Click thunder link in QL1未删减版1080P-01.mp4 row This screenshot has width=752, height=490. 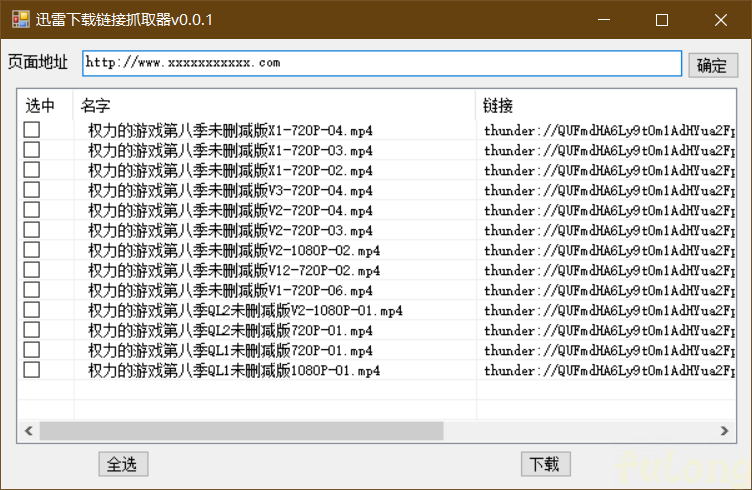[610, 371]
